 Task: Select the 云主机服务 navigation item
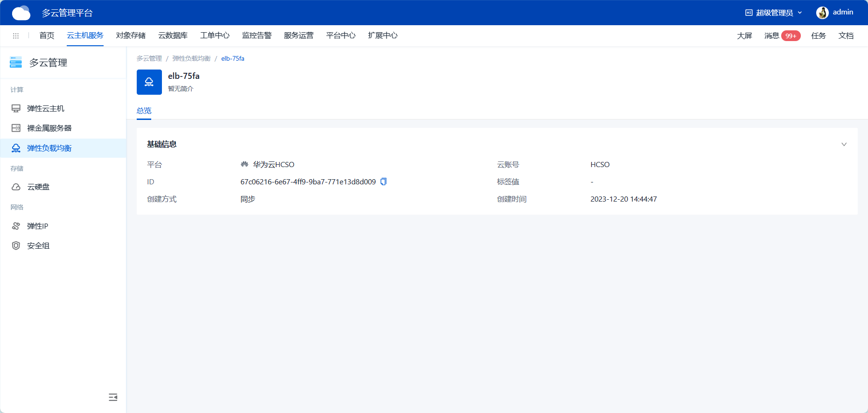pyautogui.click(x=85, y=35)
